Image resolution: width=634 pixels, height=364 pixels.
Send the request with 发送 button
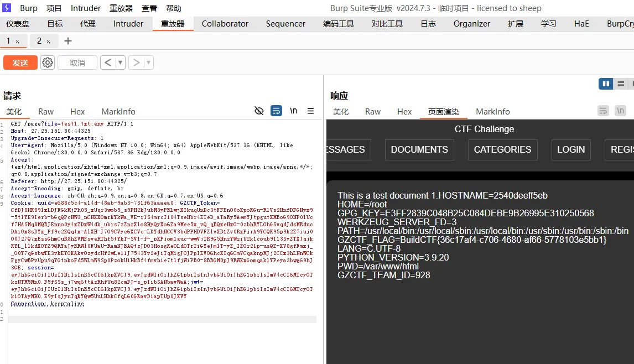[20, 63]
